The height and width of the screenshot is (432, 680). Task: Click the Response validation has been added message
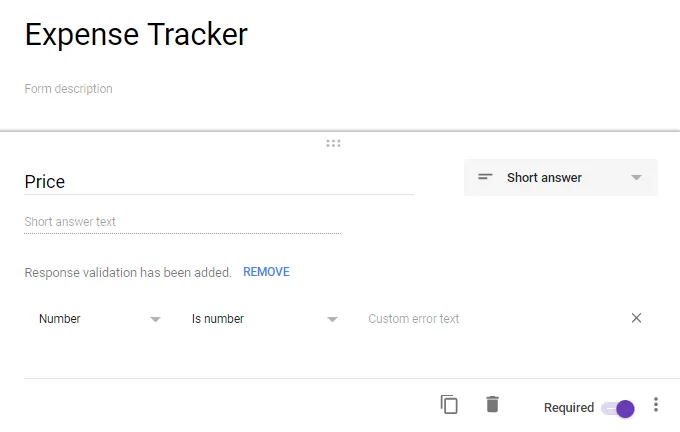[x=128, y=272]
